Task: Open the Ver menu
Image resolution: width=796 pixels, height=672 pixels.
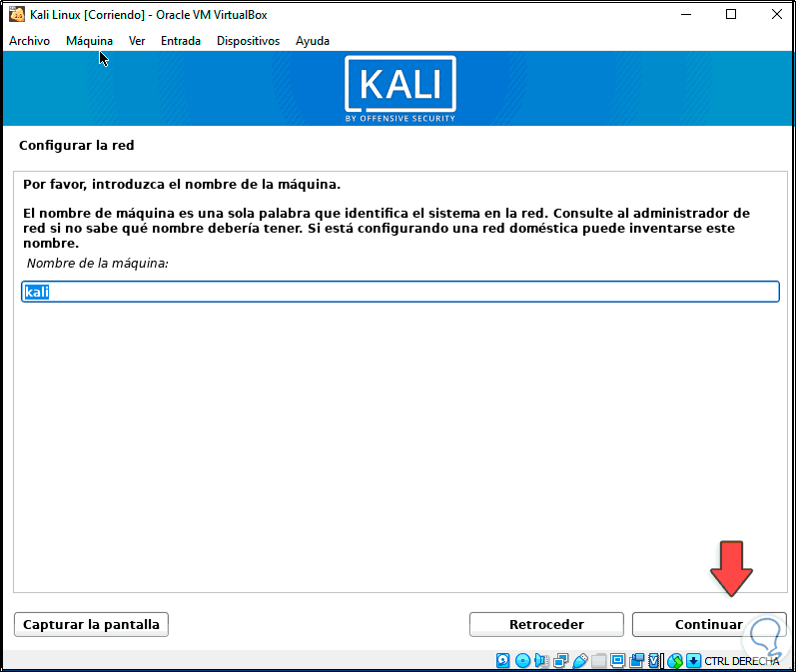Action: [x=137, y=41]
